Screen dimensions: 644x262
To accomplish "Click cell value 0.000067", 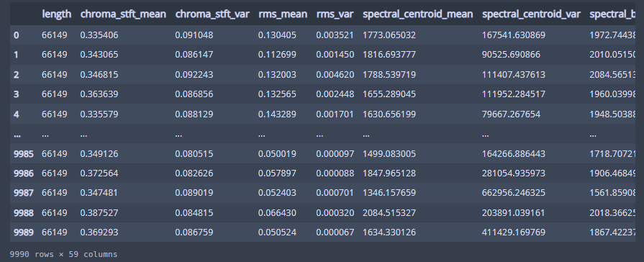I will 335,232.
